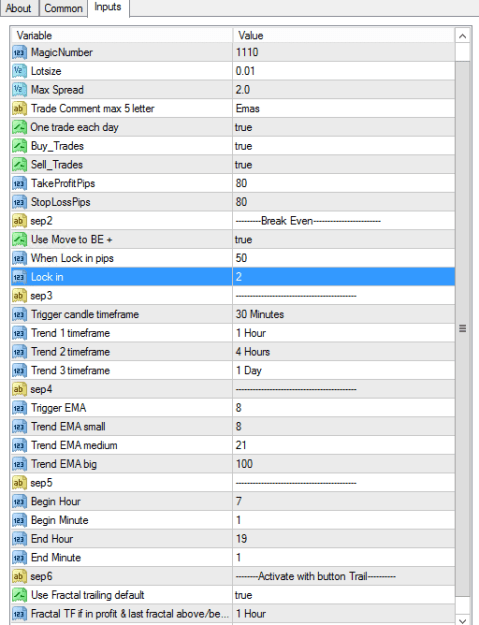
Task: Open the Trigger candle timeframe 30 Minutes value
Action: tap(344, 314)
